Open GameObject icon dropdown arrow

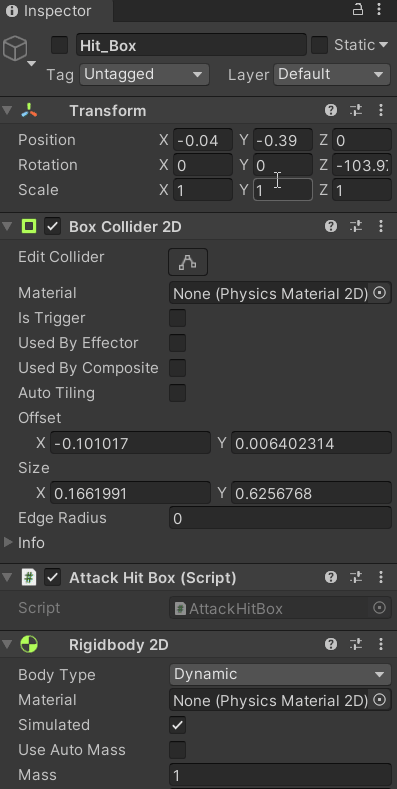tap(31, 63)
